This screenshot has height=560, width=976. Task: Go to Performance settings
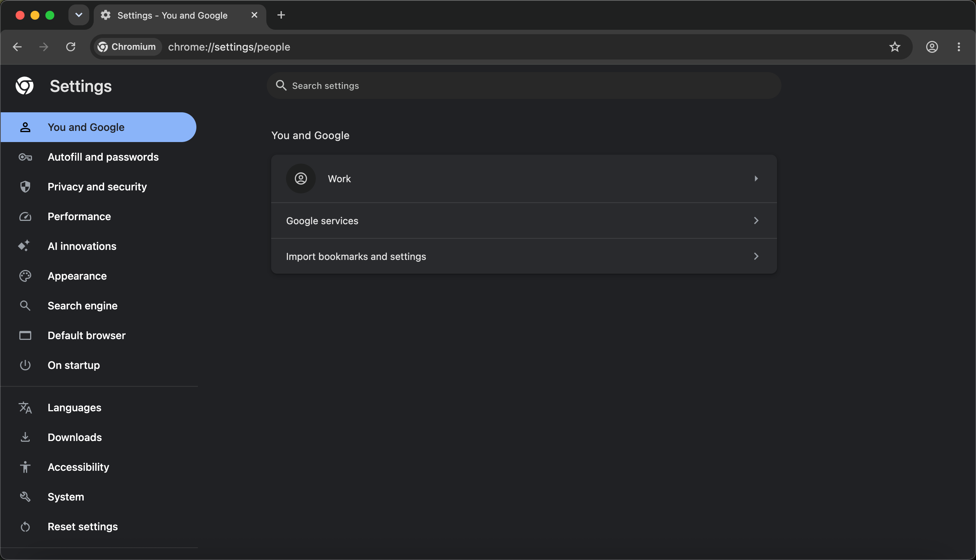(x=99, y=216)
